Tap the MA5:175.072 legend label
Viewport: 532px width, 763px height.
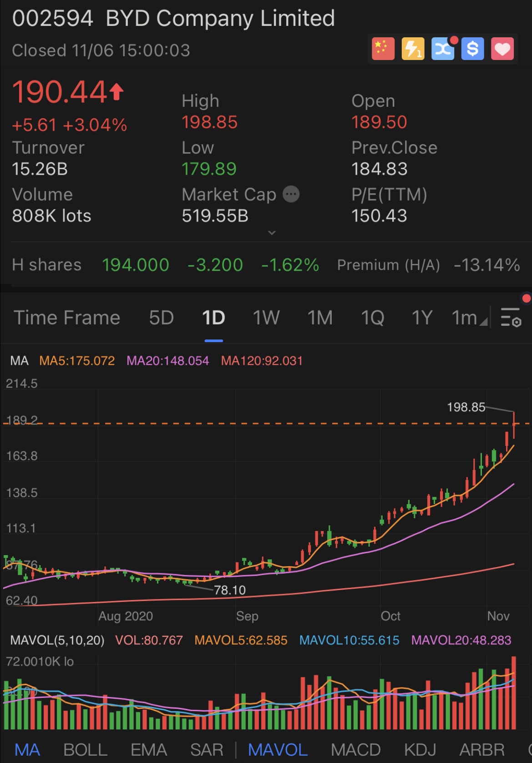(77, 361)
